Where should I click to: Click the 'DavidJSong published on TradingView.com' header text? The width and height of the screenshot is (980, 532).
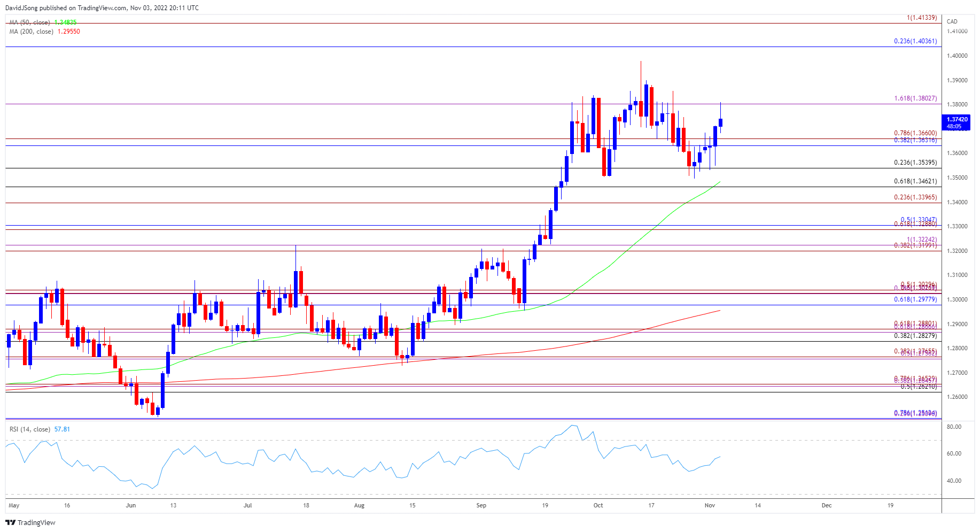pos(66,8)
